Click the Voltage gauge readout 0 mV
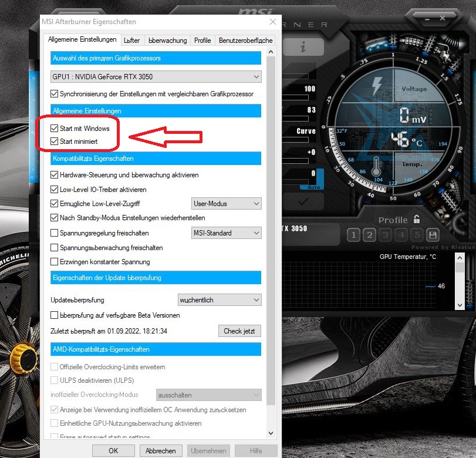Screen dimensions: 476x458 (x=413, y=116)
